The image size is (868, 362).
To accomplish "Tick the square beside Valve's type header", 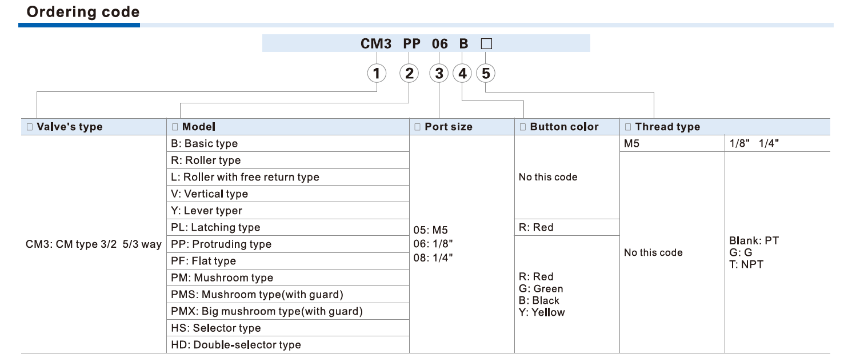I will [29, 127].
